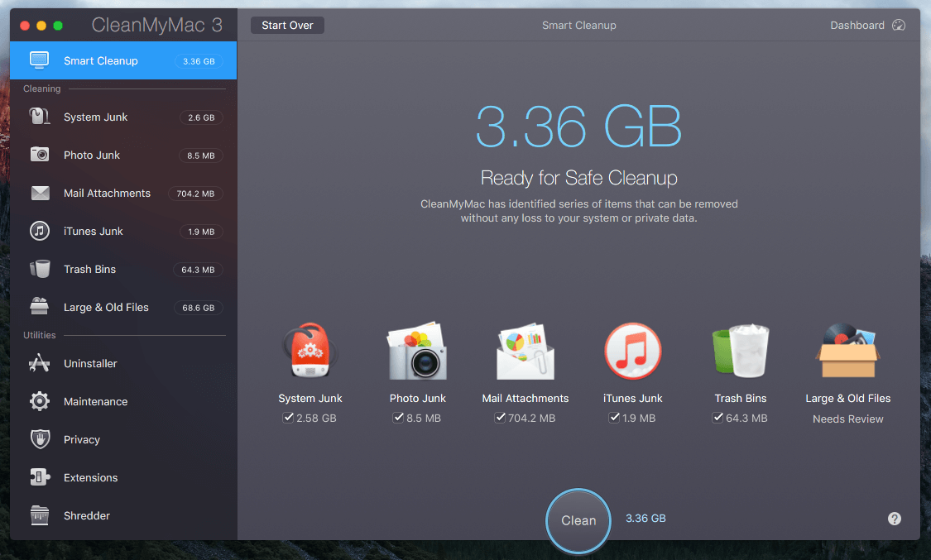Click the Shredder label in sidebar
Screen dimensions: 931x560
[87, 515]
